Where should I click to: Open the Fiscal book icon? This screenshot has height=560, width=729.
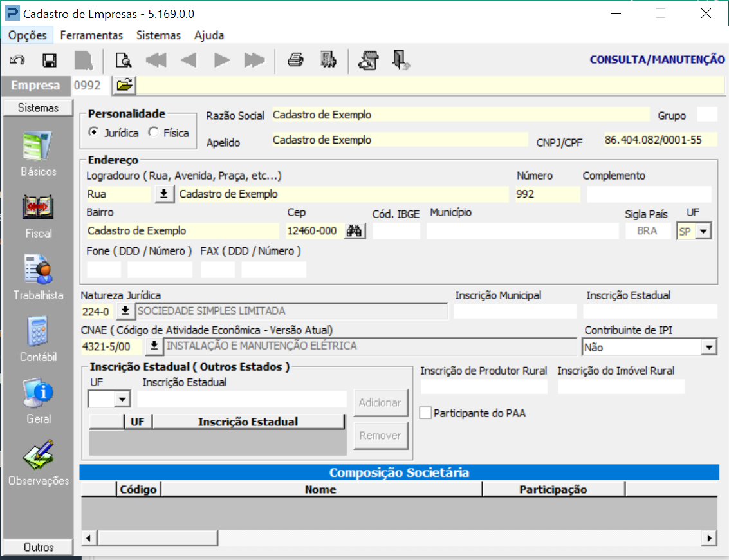(x=38, y=207)
